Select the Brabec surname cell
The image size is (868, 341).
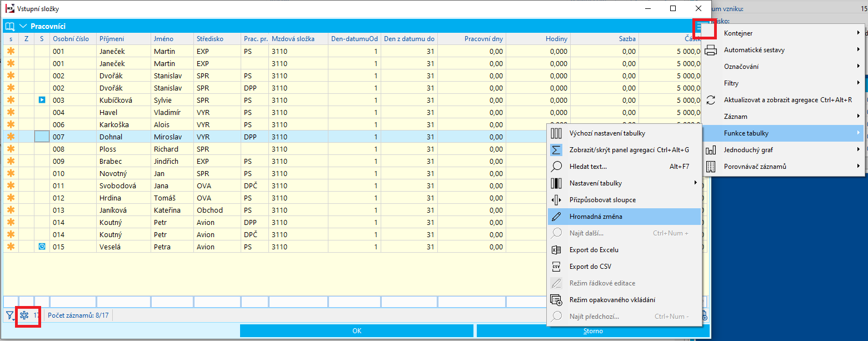pyautogui.click(x=123, y=161)
